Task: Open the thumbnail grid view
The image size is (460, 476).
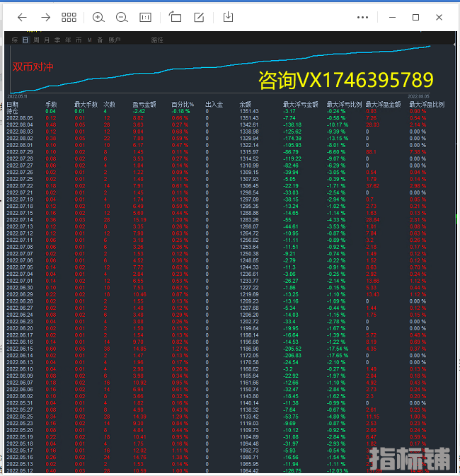Action: [x=69, y=17]
